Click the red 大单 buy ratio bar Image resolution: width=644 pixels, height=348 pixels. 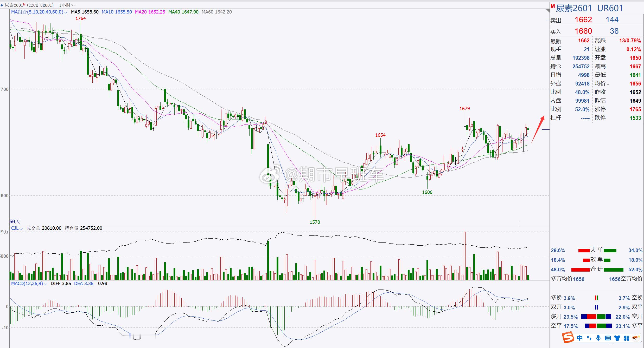pyautogui.click(x=584, y=251)
